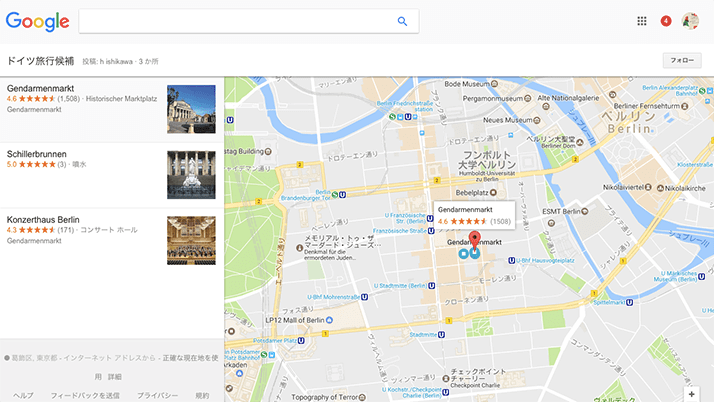Open the Gendarmenmarkt list entry title
This screenshot has width=714, height=402.
pyautogui.click(x=41, y=88)
